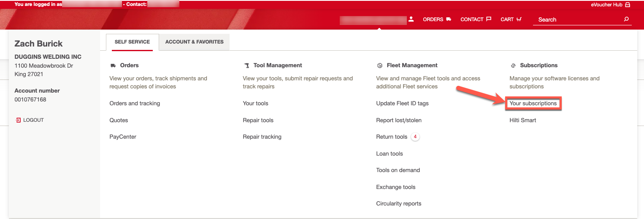Click address 1100 Meadowbrook Dr
The image size is (644, 219).
(x=43, y=66)
